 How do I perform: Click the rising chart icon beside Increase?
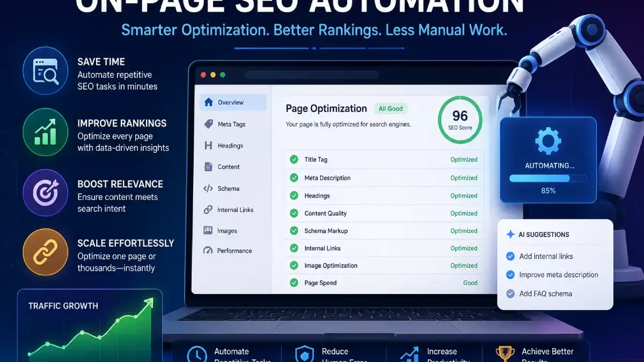click(x=410, y=356)
